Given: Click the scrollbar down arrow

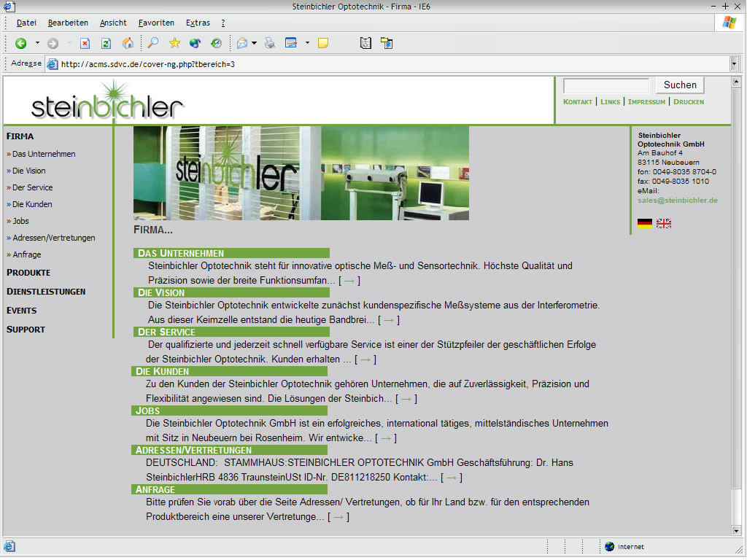Looking at the screenshot, I should coord(736,531).
